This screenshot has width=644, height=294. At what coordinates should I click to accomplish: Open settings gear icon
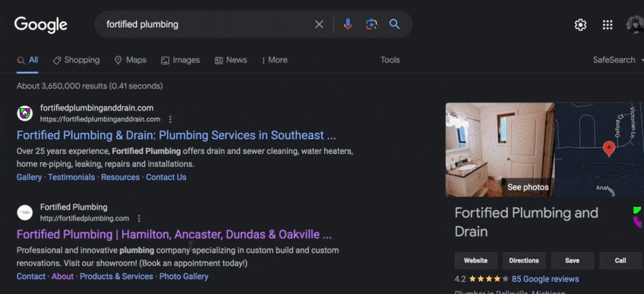coord(580,25)
